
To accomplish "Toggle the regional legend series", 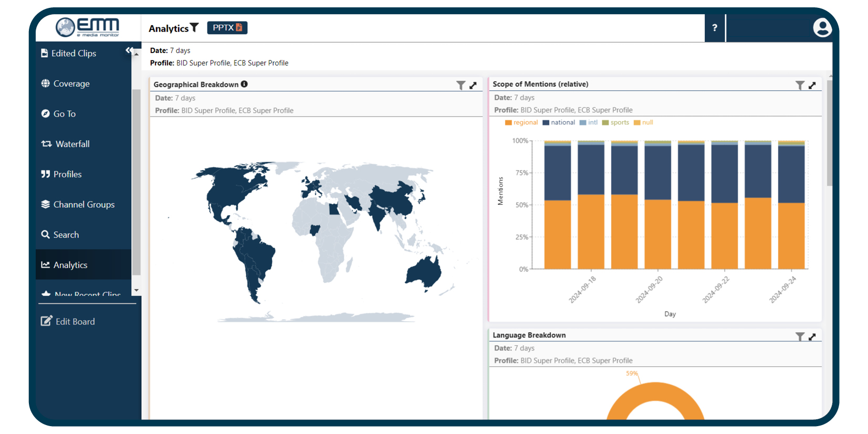I will click(521, 123).
